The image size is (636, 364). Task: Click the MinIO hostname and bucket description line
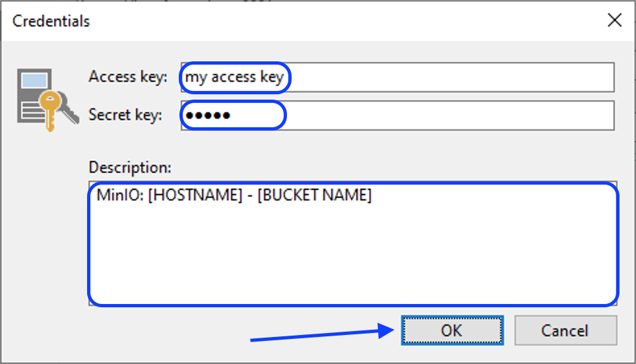[x=234, y=196]
